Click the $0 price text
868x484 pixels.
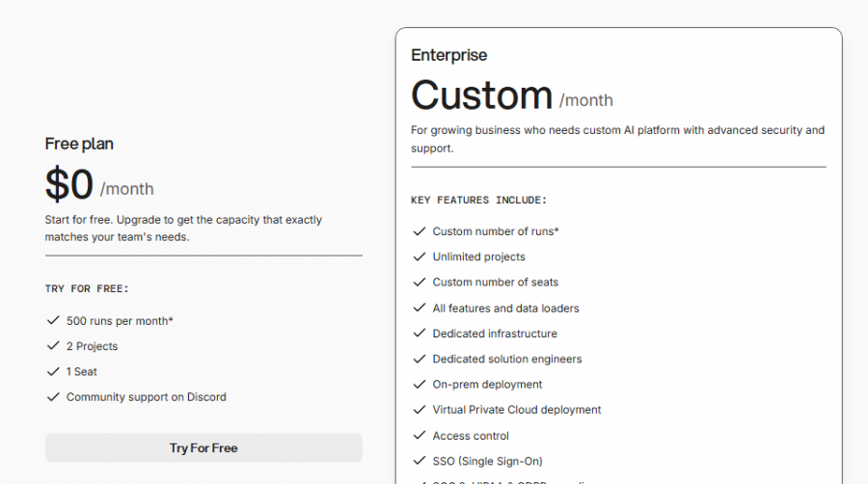[x=69, y=185]
